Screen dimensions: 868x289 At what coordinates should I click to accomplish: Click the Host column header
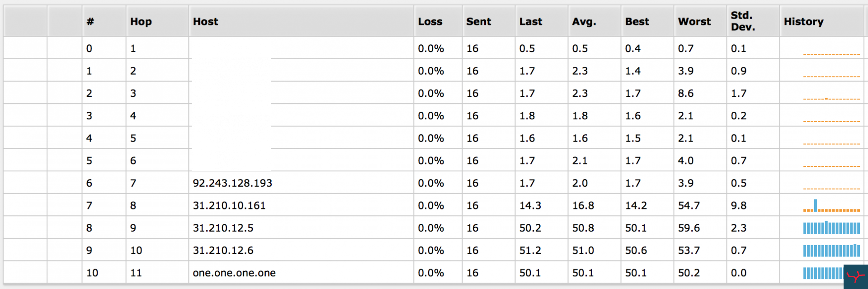[206, 21]
